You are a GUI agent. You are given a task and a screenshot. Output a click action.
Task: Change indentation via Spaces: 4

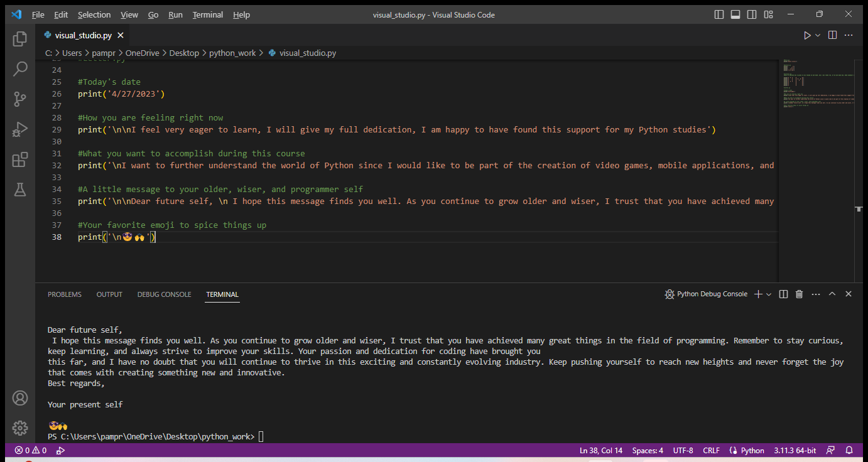pos(648,450)
